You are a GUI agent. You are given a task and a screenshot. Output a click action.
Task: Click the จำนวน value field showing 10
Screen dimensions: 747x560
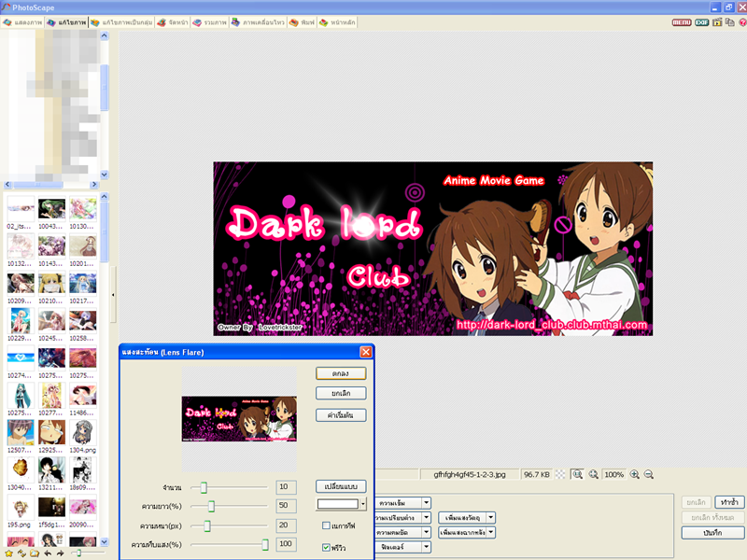point(286,487)
